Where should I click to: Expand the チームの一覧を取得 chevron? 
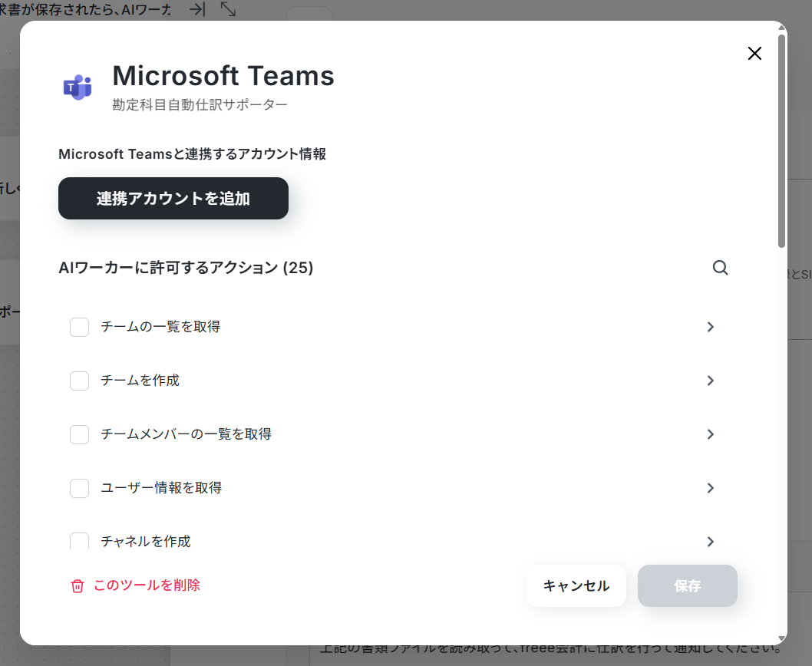(711, 327)
